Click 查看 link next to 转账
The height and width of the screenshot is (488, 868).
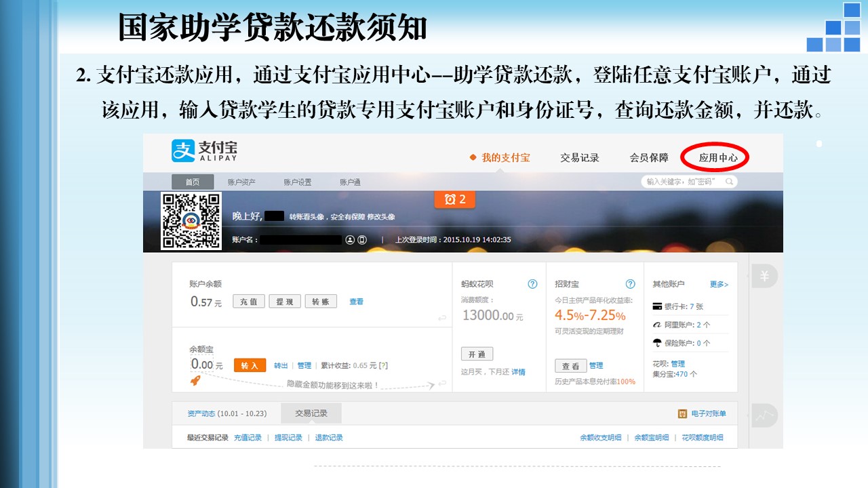click(x=357, y=302)
